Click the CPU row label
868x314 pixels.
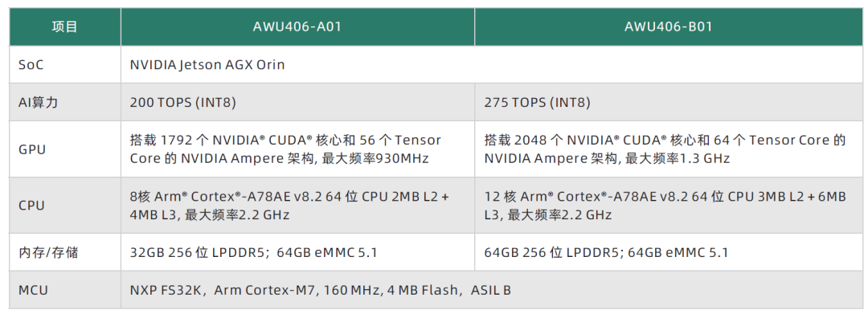pyautogui.click(x=65, y=206)
